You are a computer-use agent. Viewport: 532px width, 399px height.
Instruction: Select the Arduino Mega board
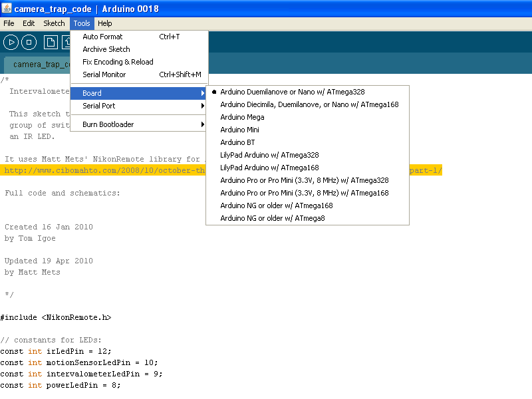(307, 117)
